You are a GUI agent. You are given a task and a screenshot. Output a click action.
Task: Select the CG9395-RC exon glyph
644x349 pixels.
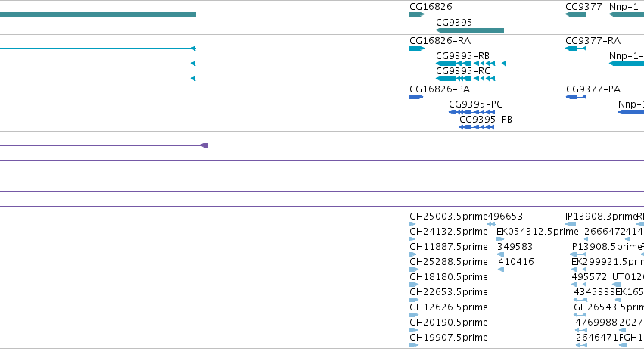click(465, 79)
